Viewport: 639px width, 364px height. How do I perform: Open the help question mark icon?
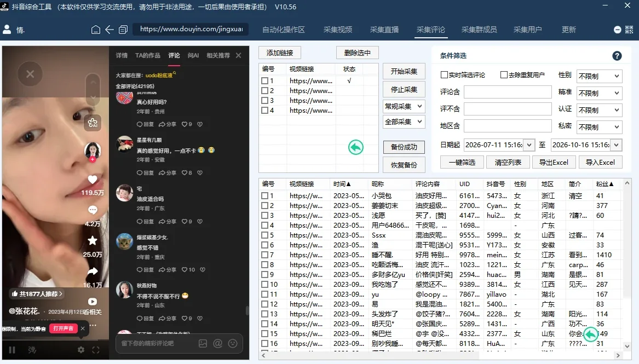[x=617, y=56]
